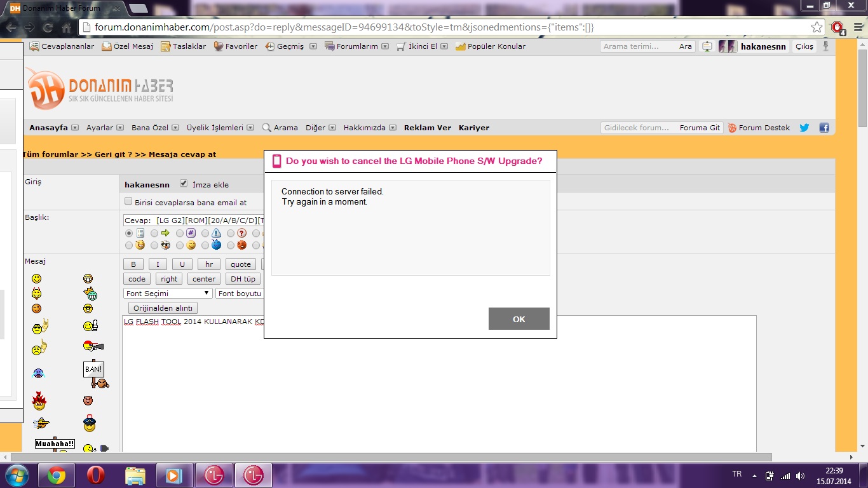Click the Reklam Ver menu item
The width and height of the screenshot is (868, 488).
click(x=428, y=128)
